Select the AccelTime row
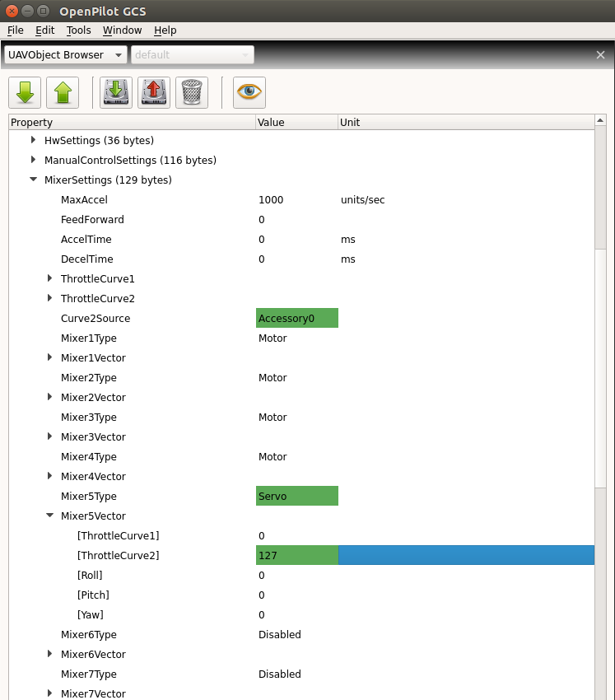 (x=301, y=240)
